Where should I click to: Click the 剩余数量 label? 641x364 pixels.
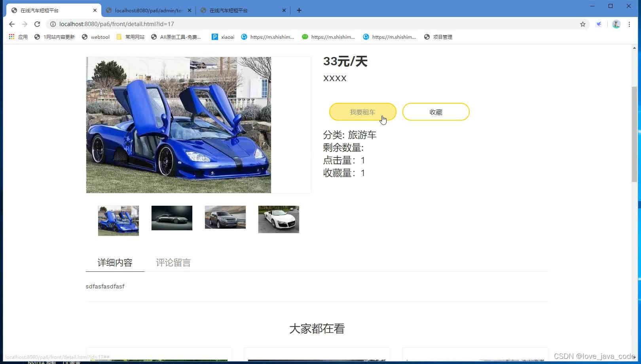click(343, 148)
